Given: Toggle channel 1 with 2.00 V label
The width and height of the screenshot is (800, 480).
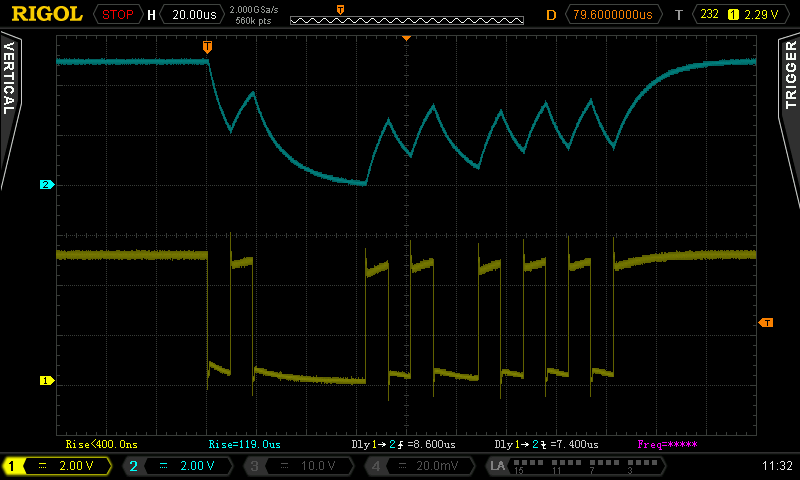Looking at the screenshot, I should 57,466.
